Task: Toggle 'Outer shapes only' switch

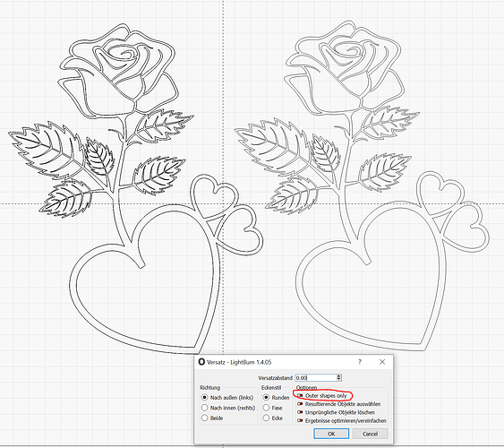Action: pos(300,395)
